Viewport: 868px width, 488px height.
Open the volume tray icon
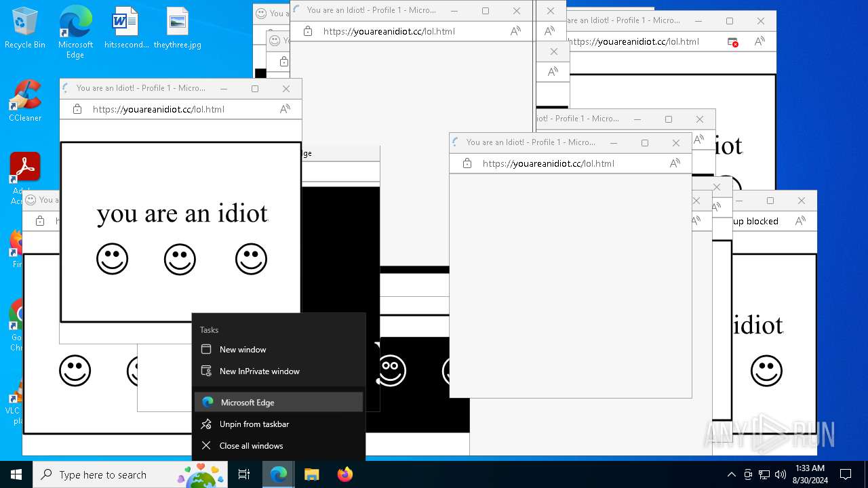(781, 474)
